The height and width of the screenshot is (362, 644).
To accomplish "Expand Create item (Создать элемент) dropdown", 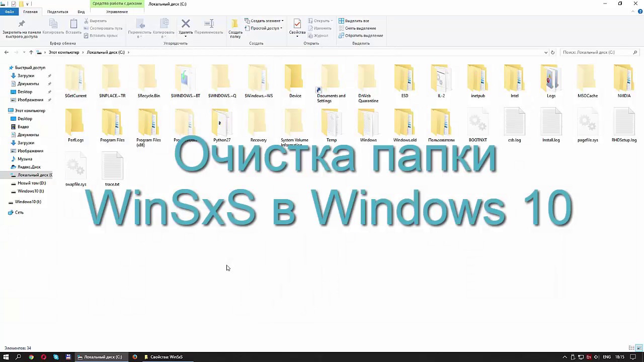I will [264, 21].
